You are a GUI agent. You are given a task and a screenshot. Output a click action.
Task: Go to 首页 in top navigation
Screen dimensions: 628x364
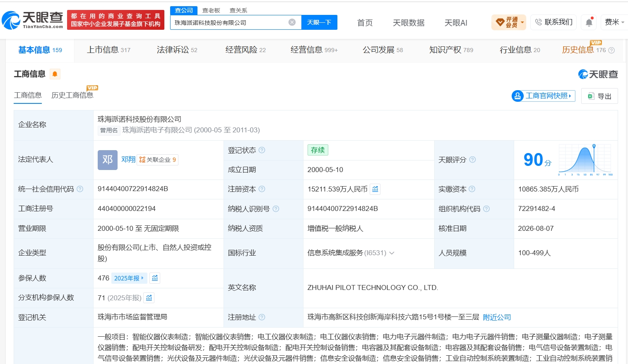[x=365, y=23]
